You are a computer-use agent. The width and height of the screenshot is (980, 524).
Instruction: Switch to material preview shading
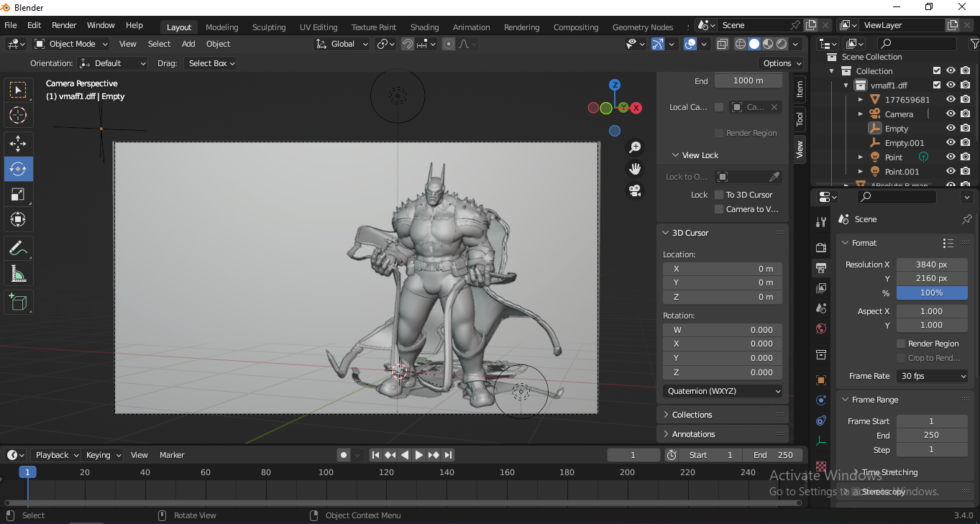pos(768,44)
